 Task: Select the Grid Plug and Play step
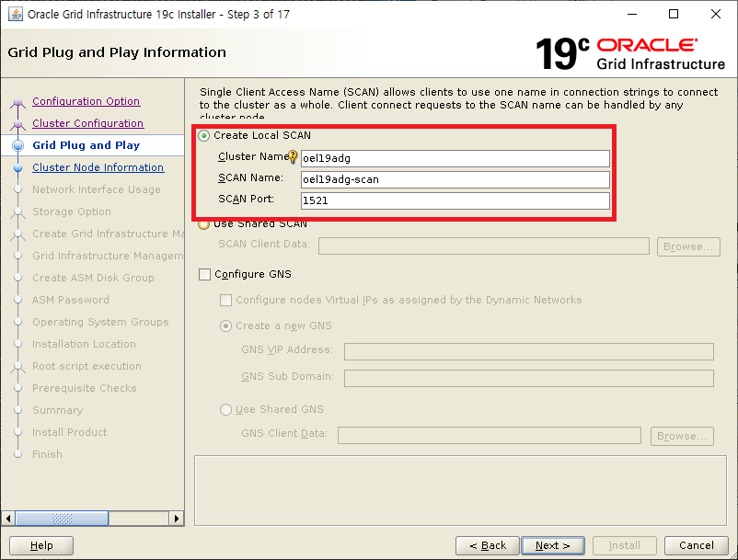86,145
